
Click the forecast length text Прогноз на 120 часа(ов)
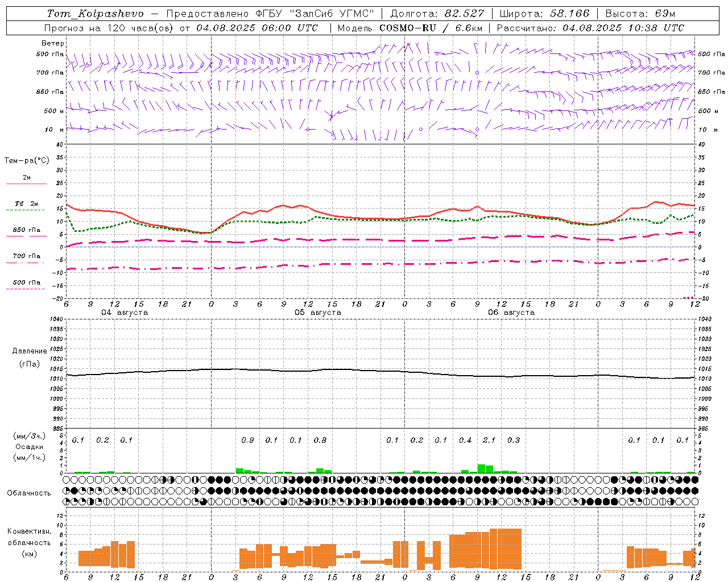click(x=109, y=28)
